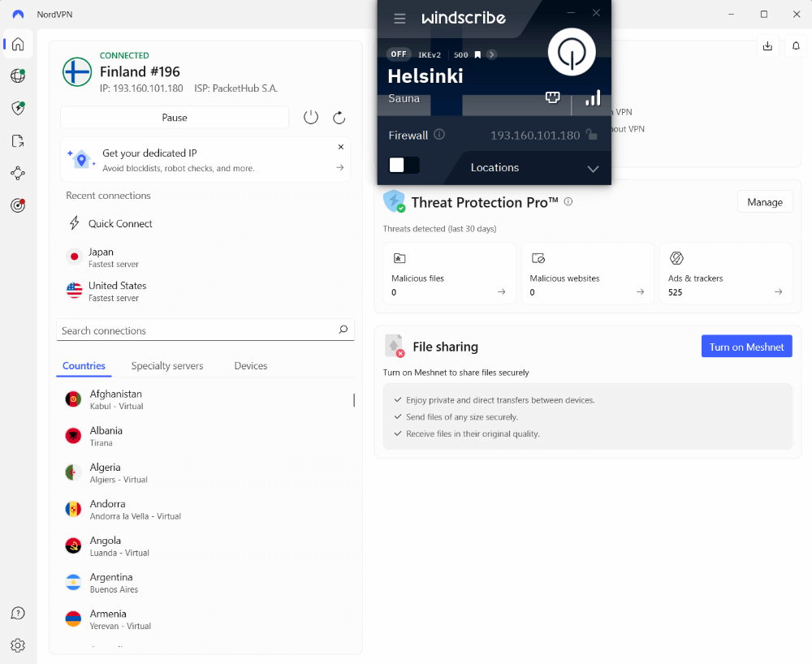
Task: Select Argentina from the country list
Action: coord(205,584)
